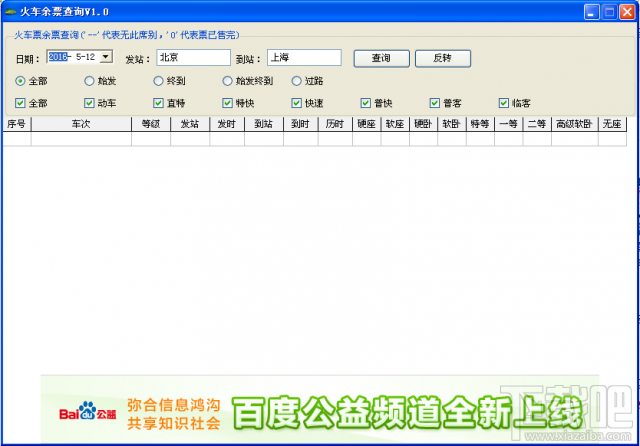Screen dimensions: 640x446
Task: Click the 高级软卧 column header
Action: [x=575, y=124]
